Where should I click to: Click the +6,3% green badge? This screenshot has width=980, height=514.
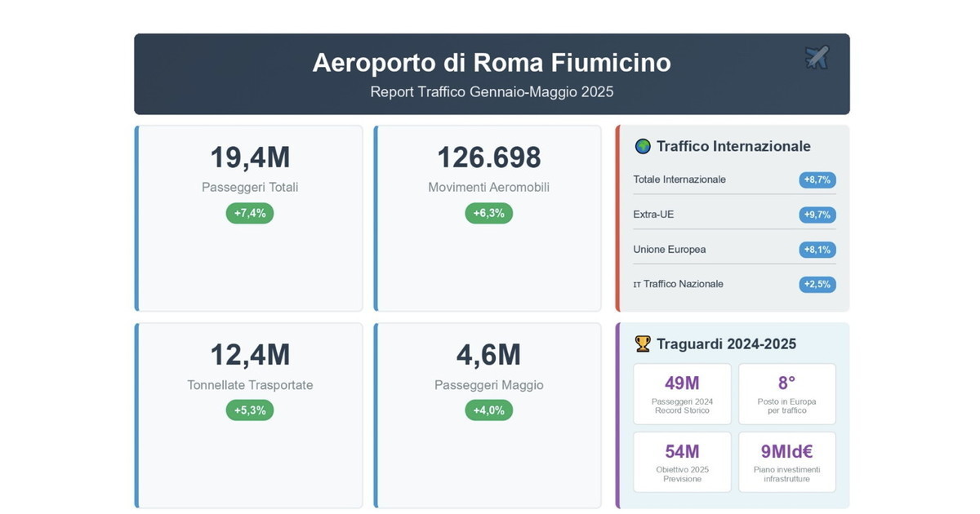coord(488,213)
